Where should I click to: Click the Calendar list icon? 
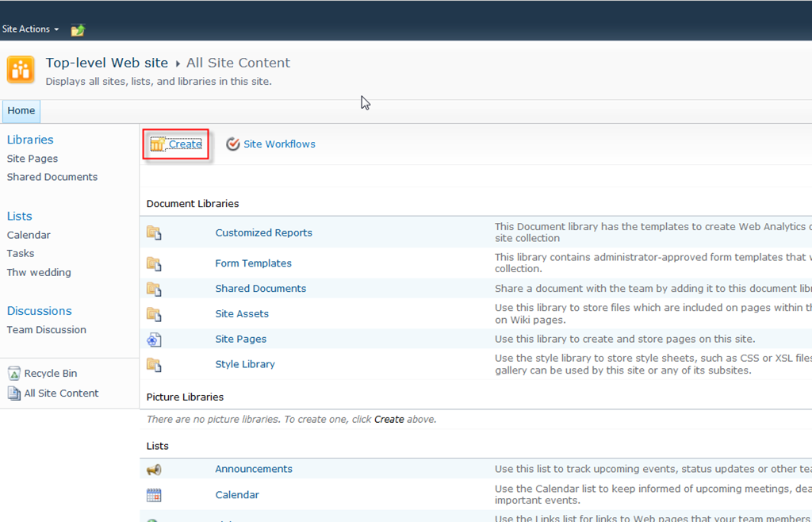point(154,495)
